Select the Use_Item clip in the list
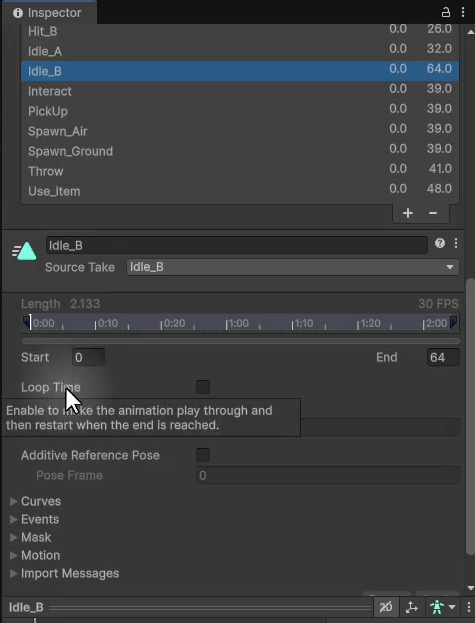Screen dimensions: 475x623 pos(240,191)
